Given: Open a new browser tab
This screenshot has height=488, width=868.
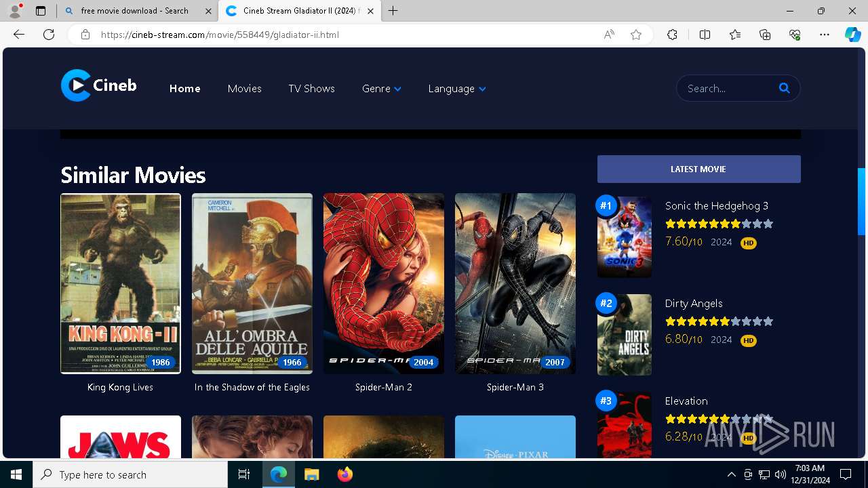Looking at the screenshot, I should [393, 11].
